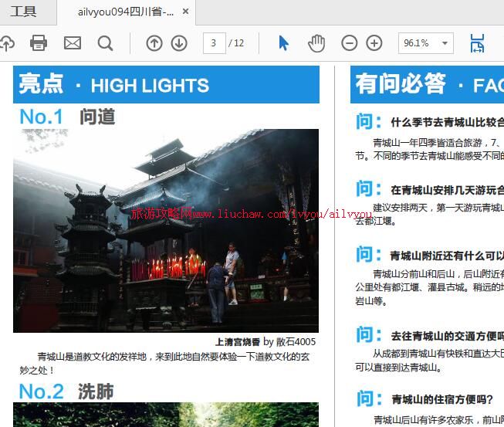Enable the hand pan tool

[316, 43]
